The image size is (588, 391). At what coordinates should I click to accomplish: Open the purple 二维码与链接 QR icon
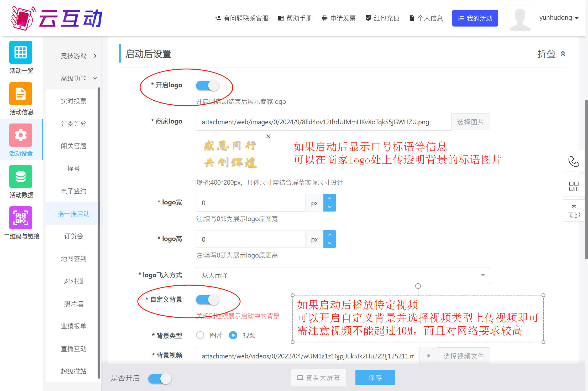21,218
